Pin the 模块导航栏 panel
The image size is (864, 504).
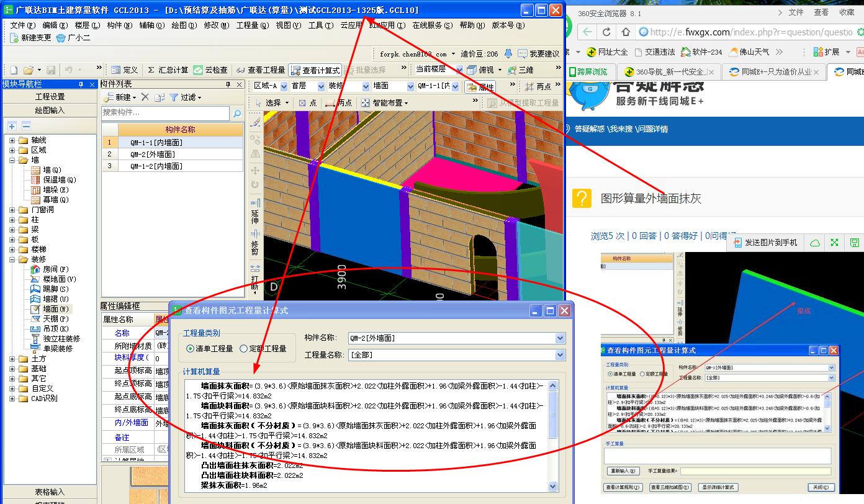click(x=81, y=84)
